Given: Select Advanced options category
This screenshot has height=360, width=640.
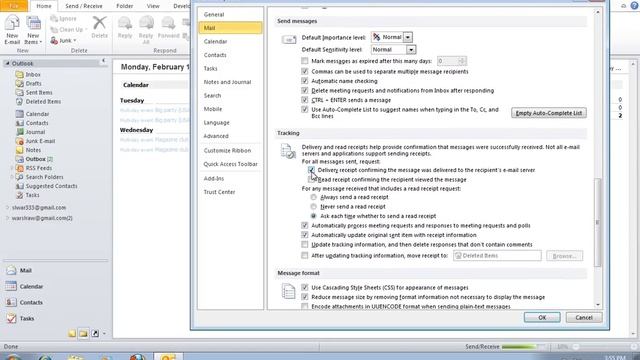Looking at the screenshot, I should tap(230, 136).
